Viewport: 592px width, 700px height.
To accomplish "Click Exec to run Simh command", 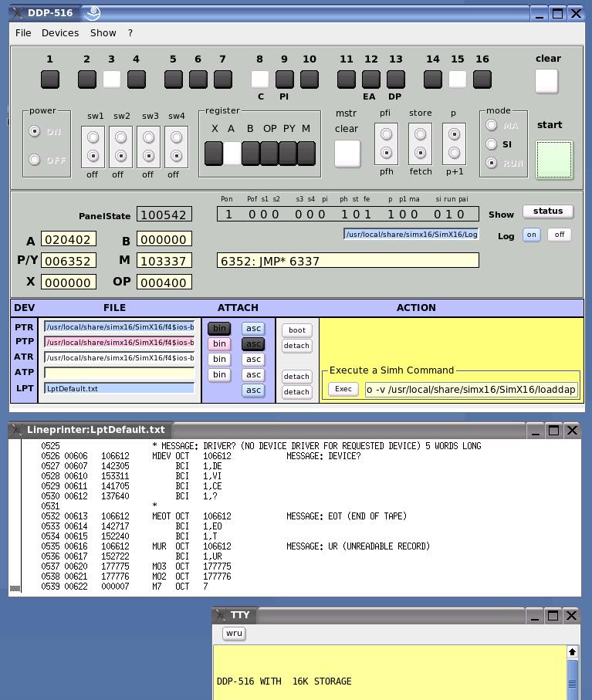I will [x=343, y=389].
